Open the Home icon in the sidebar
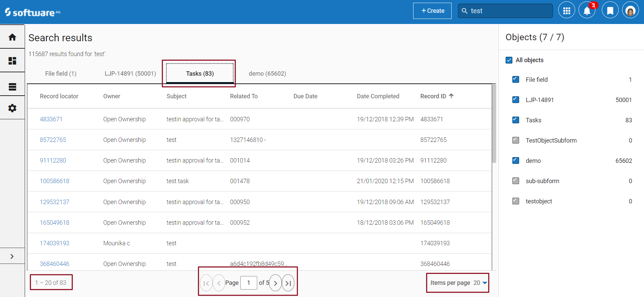Viewport: 644px width, 297px height. pyautogui.click(x=12, y=37)
